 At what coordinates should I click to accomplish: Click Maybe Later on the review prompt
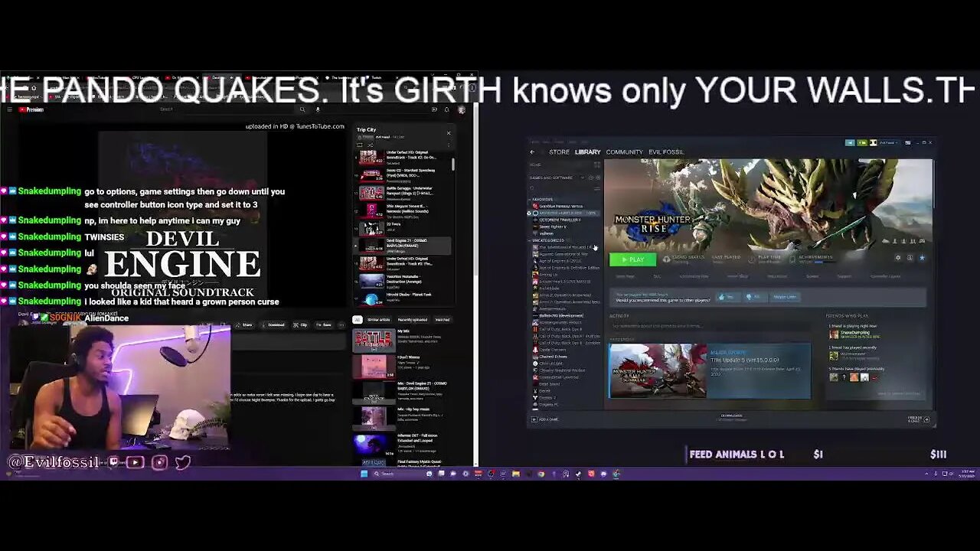pos(785,297)
